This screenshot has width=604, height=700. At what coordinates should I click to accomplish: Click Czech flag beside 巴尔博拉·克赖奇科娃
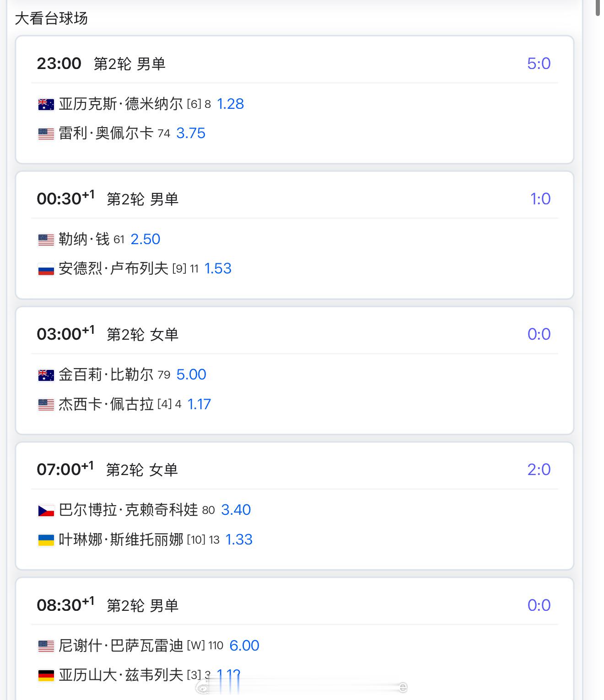pos(46,510)
